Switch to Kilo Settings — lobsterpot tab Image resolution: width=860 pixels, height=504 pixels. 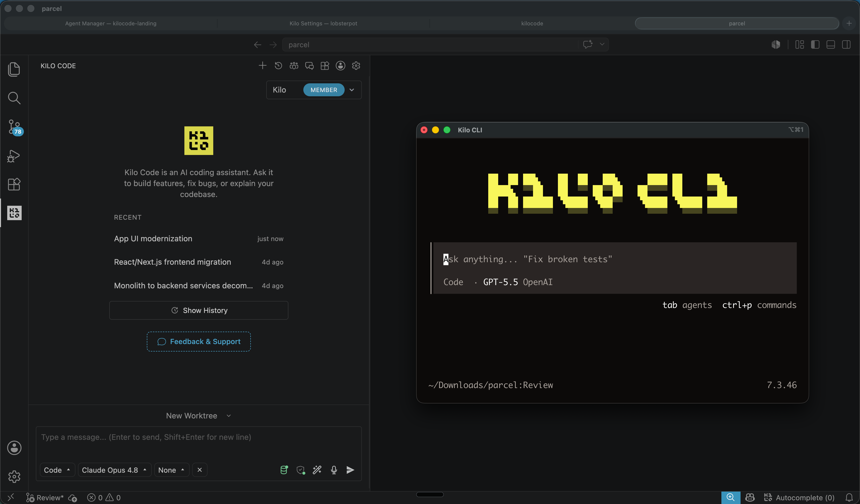click(323, 23)
